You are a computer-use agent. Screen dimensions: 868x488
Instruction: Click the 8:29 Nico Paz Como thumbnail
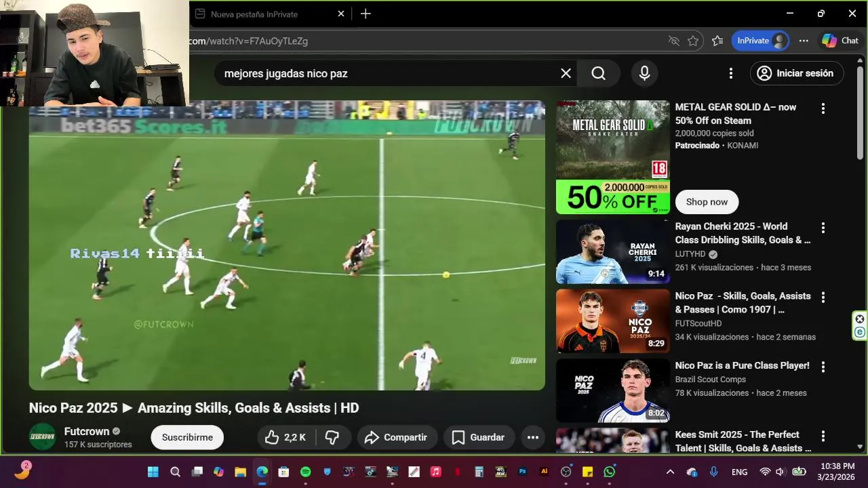click(x=613, y=321)
